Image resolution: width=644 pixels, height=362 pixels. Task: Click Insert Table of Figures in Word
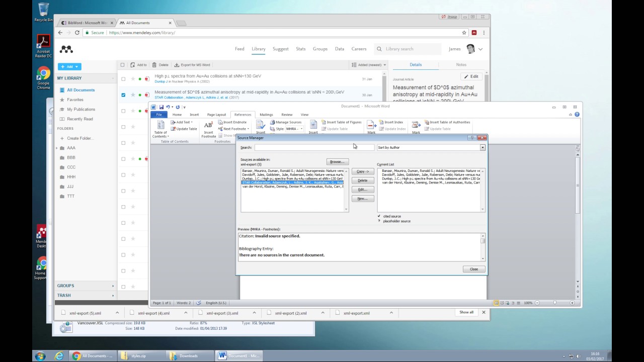coord(342,122)
